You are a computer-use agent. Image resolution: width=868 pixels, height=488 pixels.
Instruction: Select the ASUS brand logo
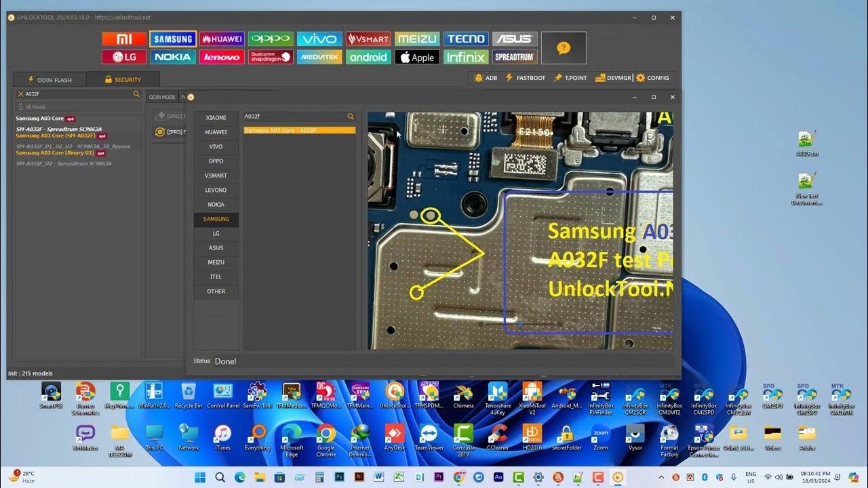point(515,39)
